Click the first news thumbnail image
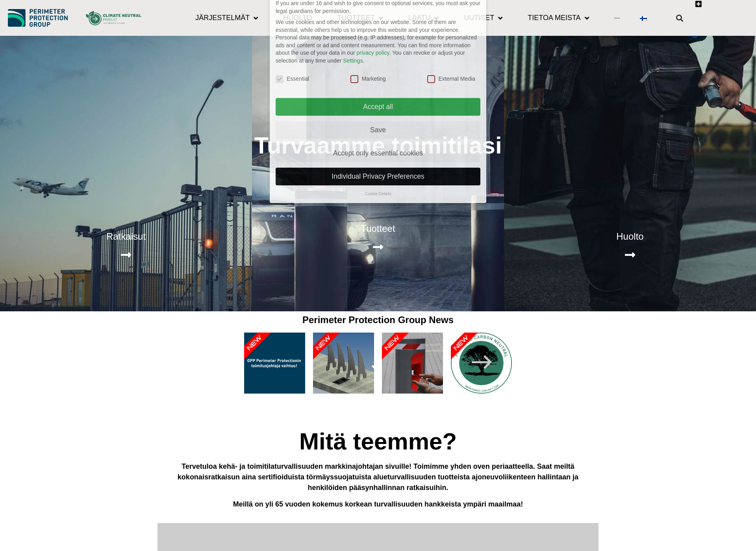This screenshot has height=551, width=756. (x=275, y=363)
